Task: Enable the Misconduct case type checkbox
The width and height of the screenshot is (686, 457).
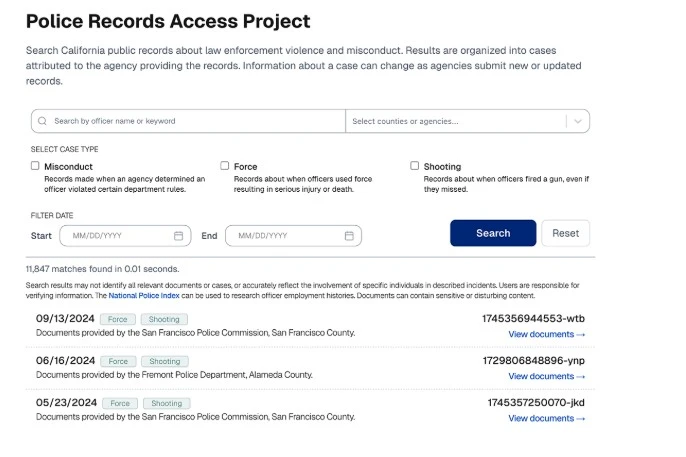Action: [35, 166]
